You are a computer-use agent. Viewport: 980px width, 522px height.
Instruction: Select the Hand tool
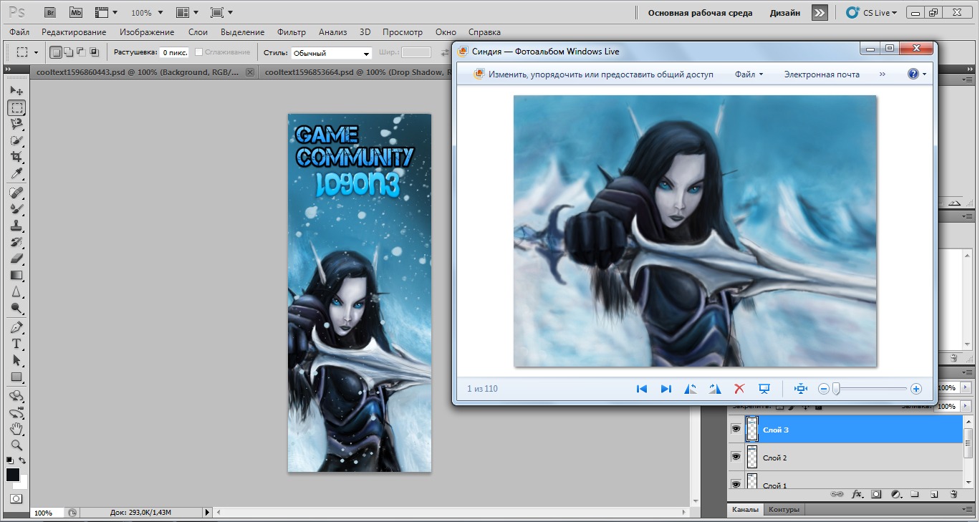16,429
